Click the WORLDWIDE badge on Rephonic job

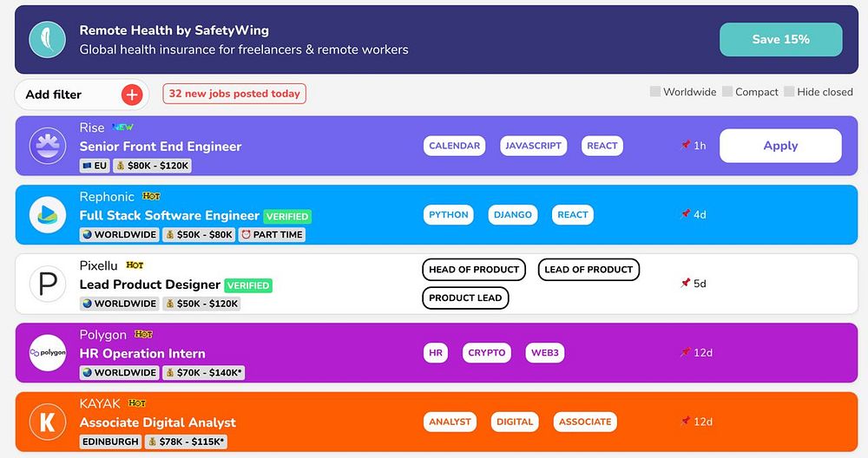(x=119, y=234)
